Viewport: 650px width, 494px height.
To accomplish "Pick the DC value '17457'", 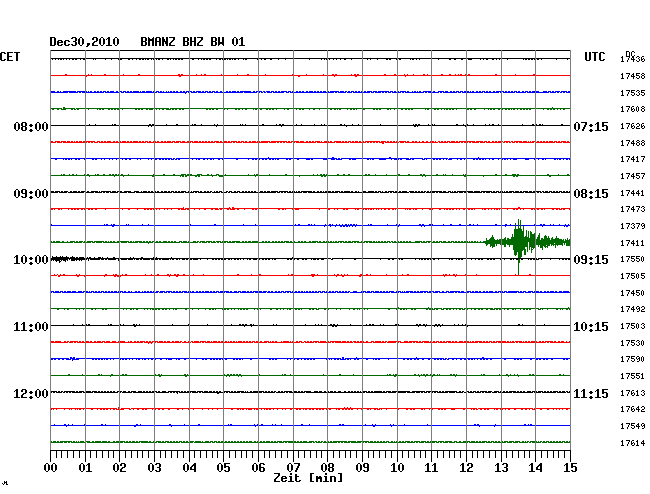I will coord(633,176).
